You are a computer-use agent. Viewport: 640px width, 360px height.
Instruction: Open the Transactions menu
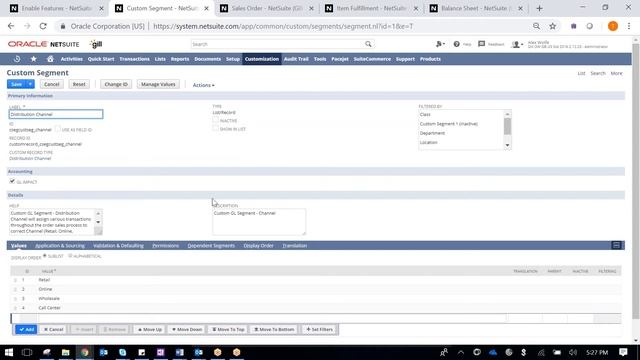(x=134, y=59)
